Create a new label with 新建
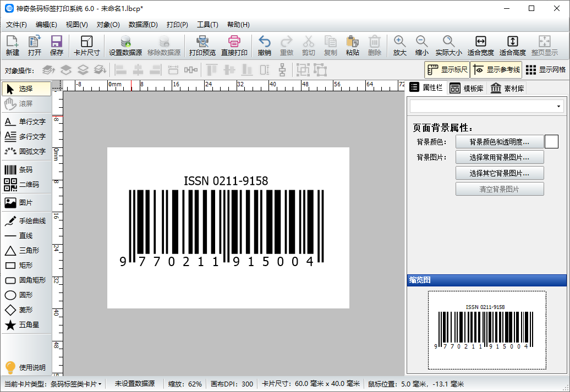Screen dimensions: 570x392 coord(12,46)
